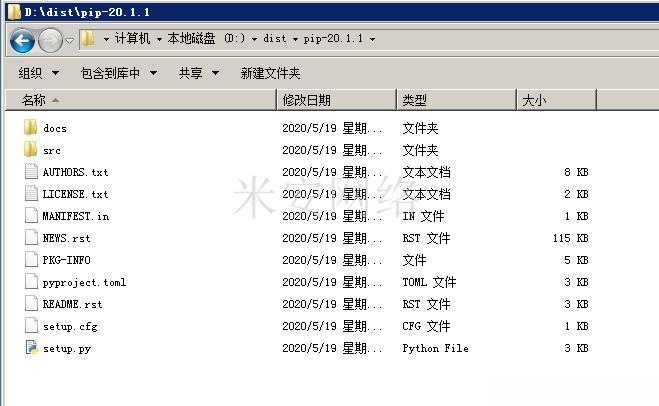Viewport: 659px width, 406px height.
Task: Open the 组织 toolbar menu
Action: coord(39,73)
